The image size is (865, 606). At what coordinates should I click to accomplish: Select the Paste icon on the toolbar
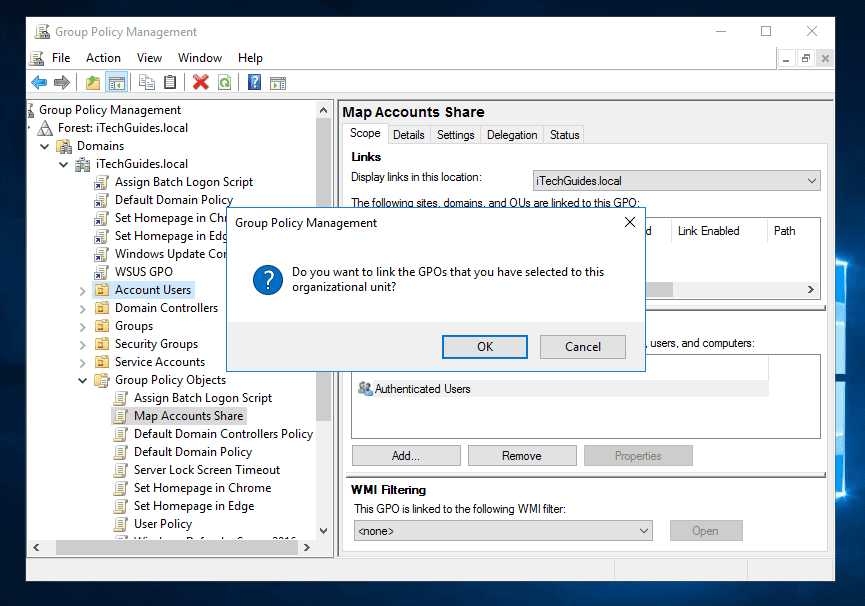(170, 82)
